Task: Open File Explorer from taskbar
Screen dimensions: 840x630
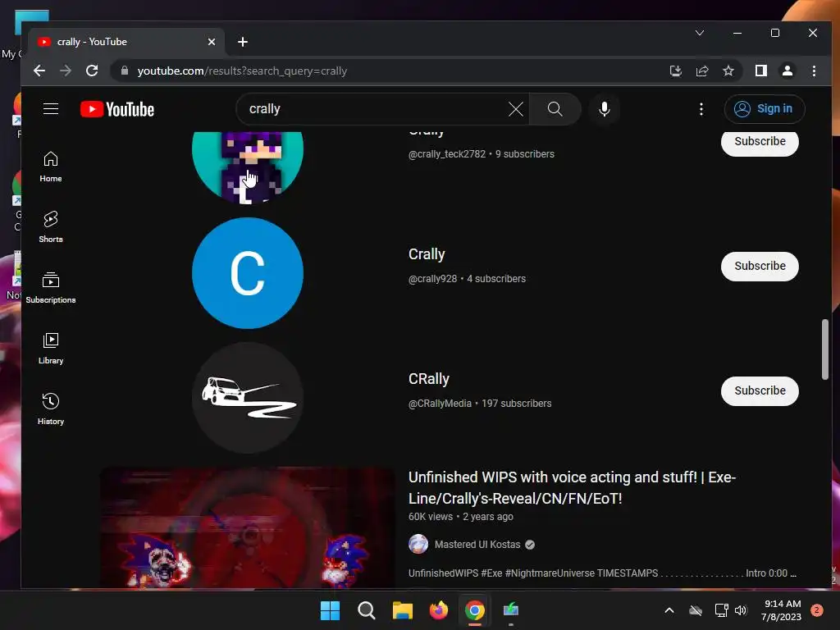Action: pos(402,610)
